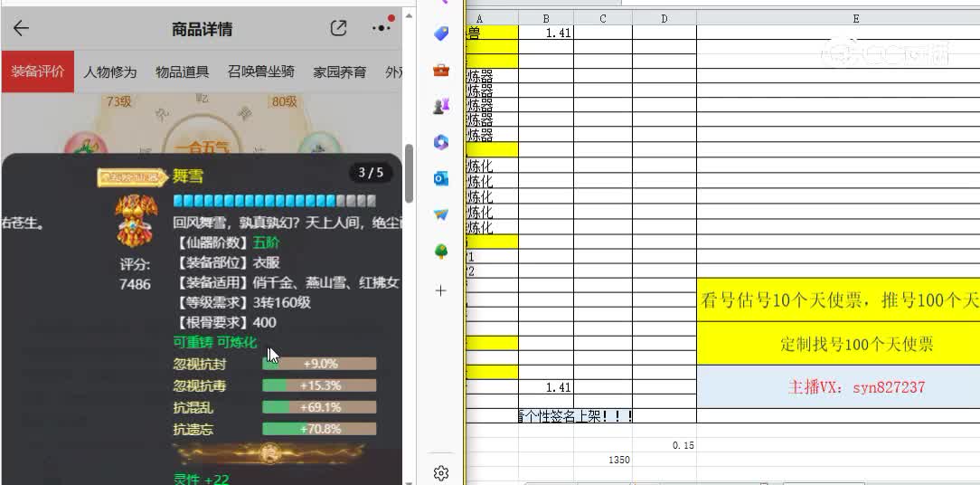980x485 pixels.
Task: Select the cell containing 0.15
Action: click(664, 445)
